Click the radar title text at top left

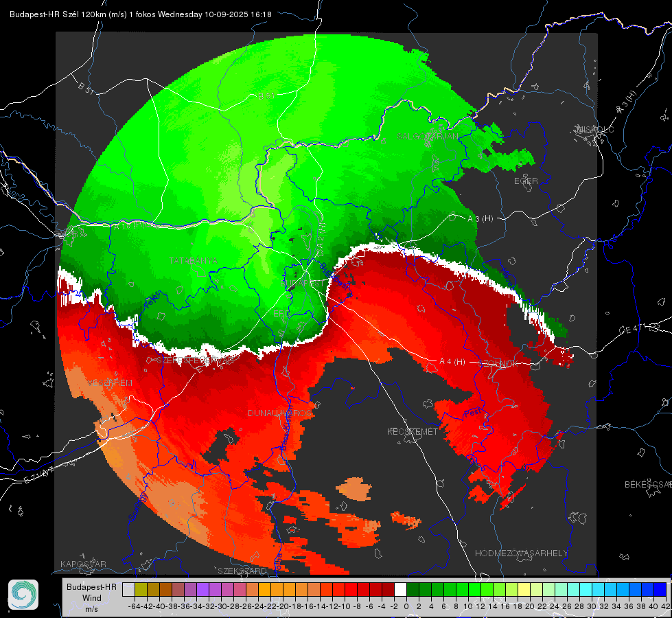(x=140, y=14)
